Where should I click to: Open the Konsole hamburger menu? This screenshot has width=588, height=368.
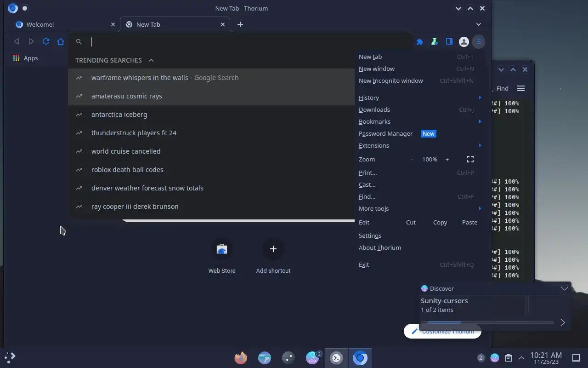click(x=521, y=88)
